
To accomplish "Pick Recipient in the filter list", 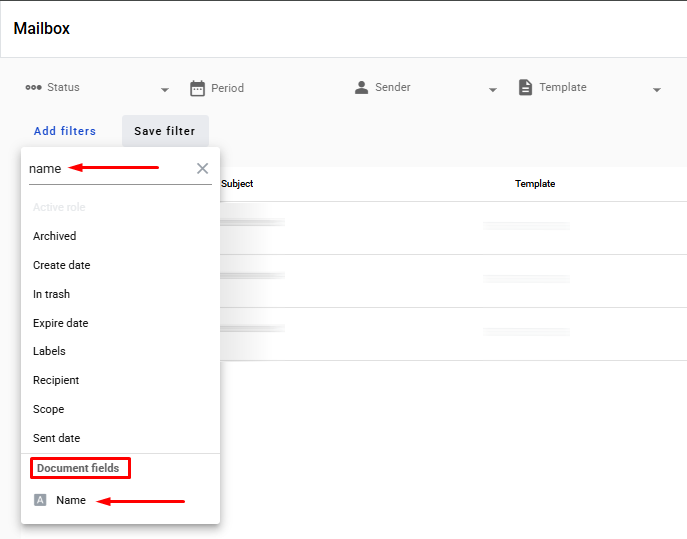I will (56, 380).
